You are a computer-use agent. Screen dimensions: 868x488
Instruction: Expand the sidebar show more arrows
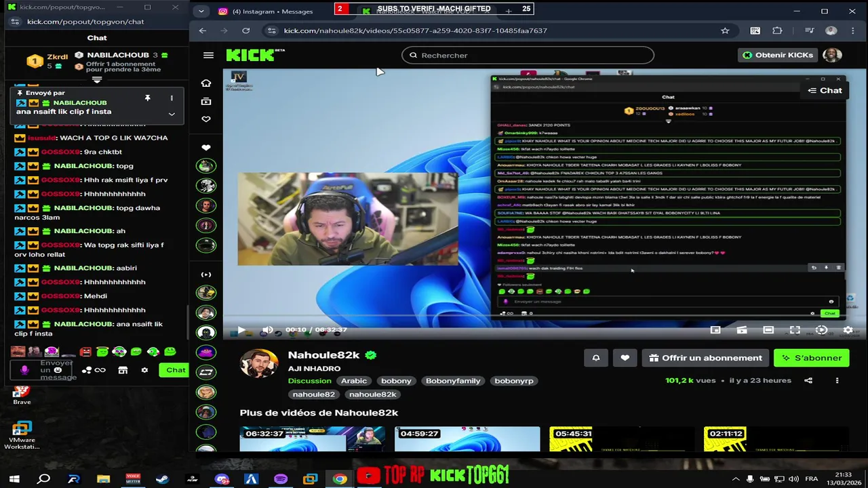click(x=206, y=274)
